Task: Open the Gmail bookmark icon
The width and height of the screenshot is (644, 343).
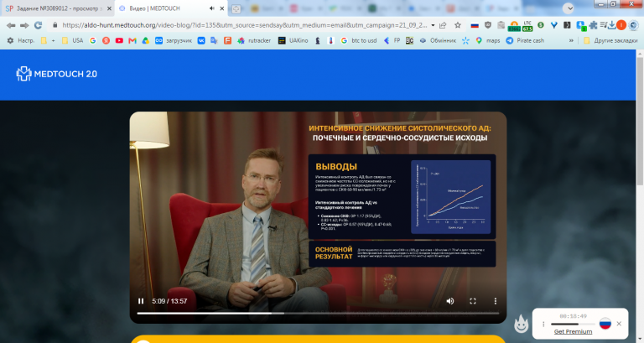Action: (x=132, y=40)
